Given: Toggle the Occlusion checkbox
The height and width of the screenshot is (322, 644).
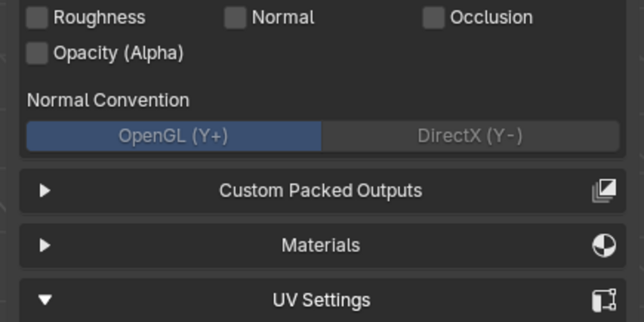Looking at the screenshot, I should (433, 18).
